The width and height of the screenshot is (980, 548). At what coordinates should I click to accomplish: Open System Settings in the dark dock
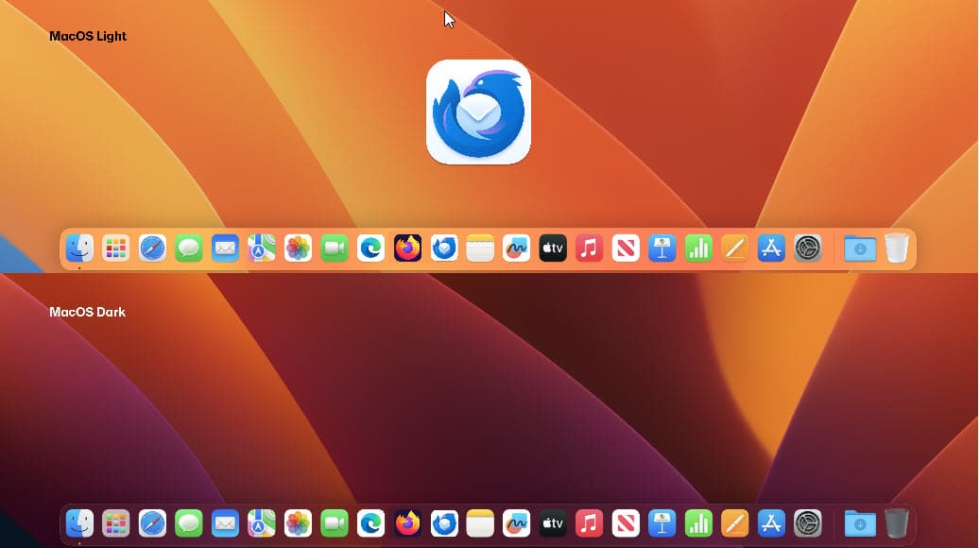(x=807, y=523)
